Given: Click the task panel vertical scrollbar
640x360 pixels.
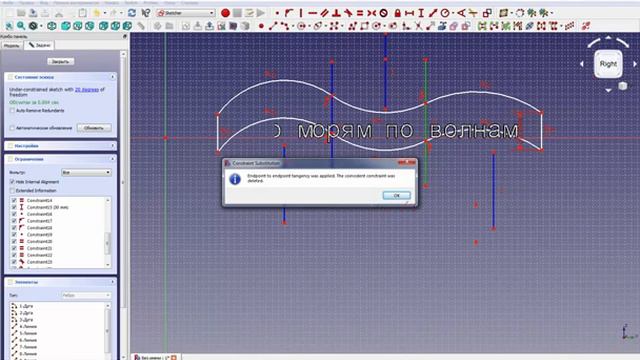Looking at the screenshot, I should [x=123, y=204].
